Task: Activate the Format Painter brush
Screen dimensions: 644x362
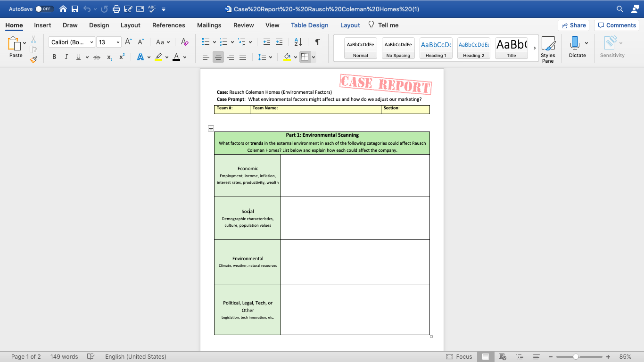Action: pyautogui.click(x=33, y=59)
